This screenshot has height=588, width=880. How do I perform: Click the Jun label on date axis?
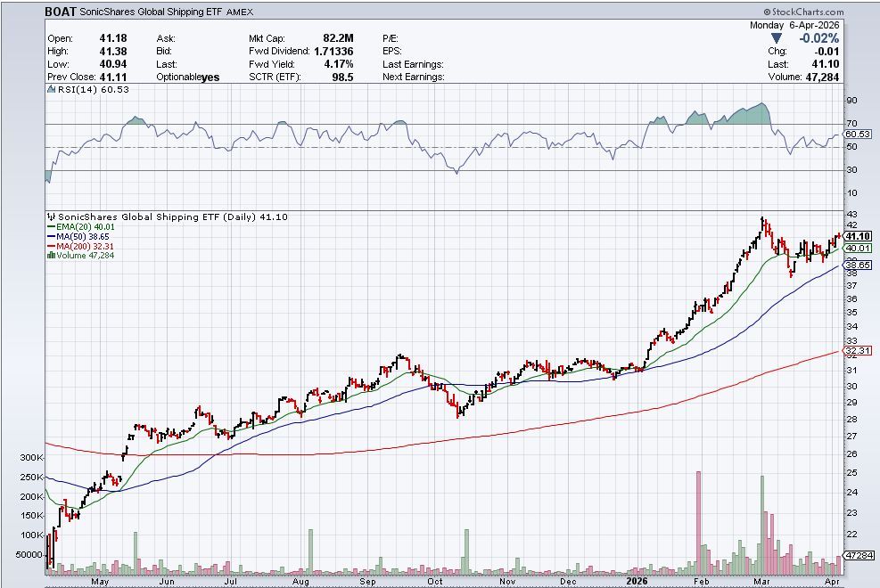[x=167, y=582]
